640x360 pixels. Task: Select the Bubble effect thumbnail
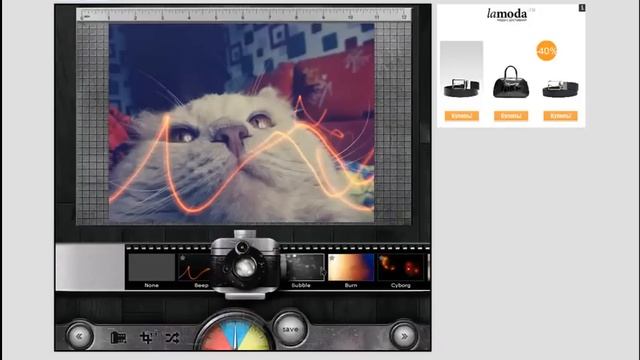click(x=304, y=268)
